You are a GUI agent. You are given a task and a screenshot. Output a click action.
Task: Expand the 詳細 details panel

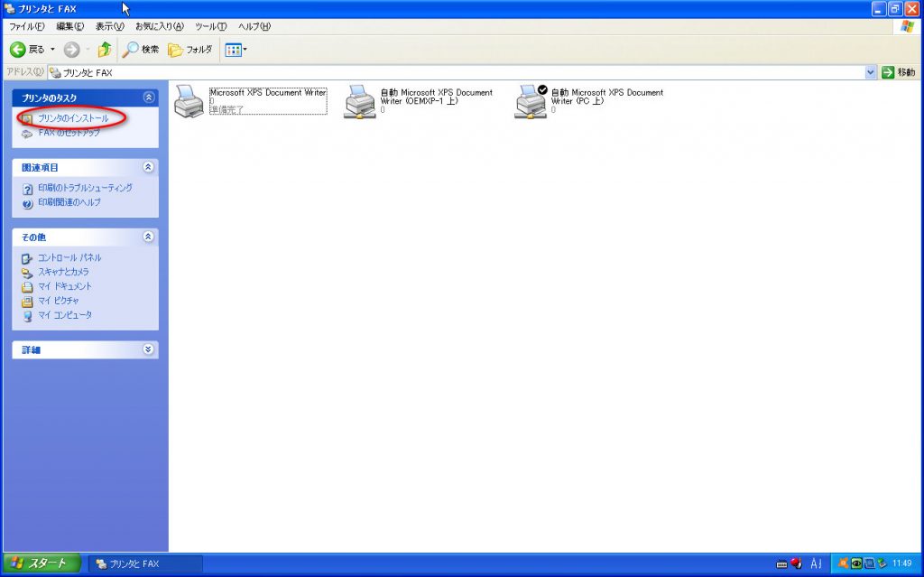149,349
